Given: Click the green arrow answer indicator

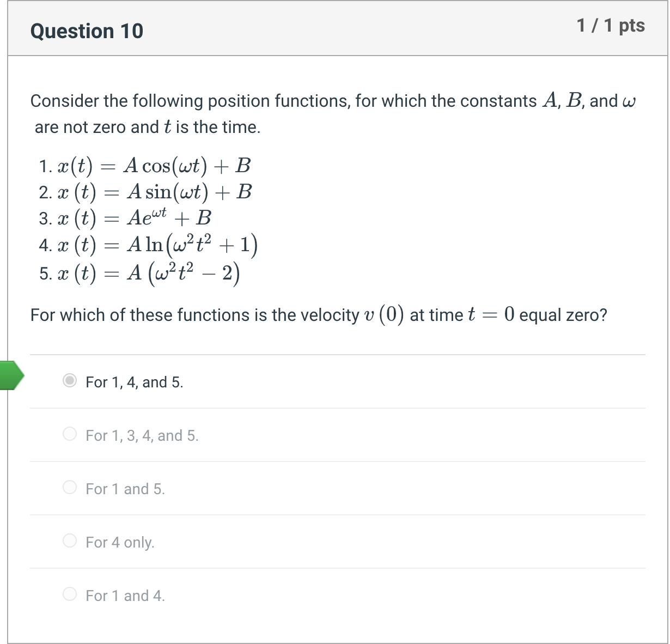Looking at the screenshot, I should [11, 375].
